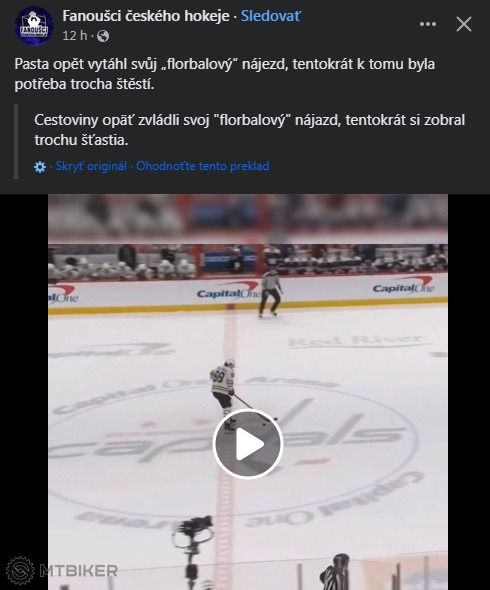
Task: Click the Fanoušci českého hokeje profile avatar
Action: point(33,26)
